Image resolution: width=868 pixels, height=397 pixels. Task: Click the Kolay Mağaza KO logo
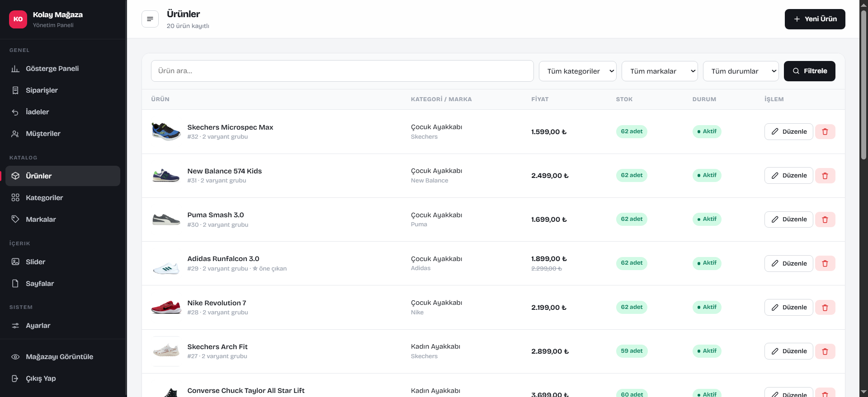[x=18, y=19]
